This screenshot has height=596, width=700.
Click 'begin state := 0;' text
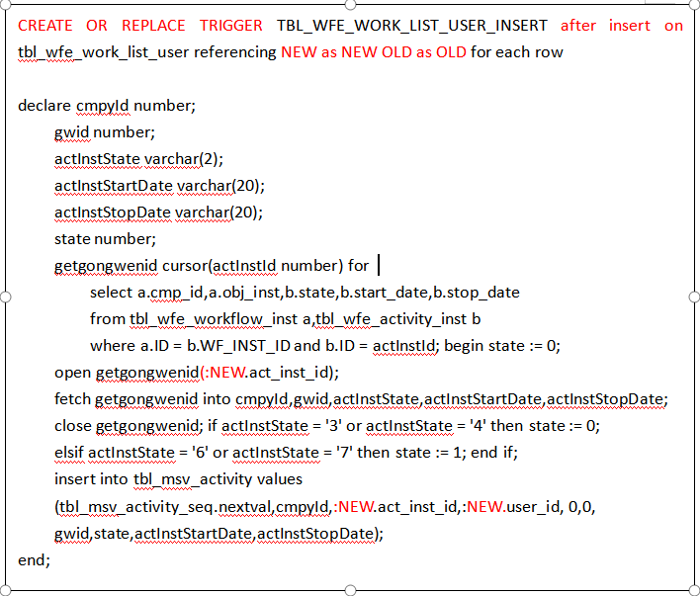(x=502, y=346)
